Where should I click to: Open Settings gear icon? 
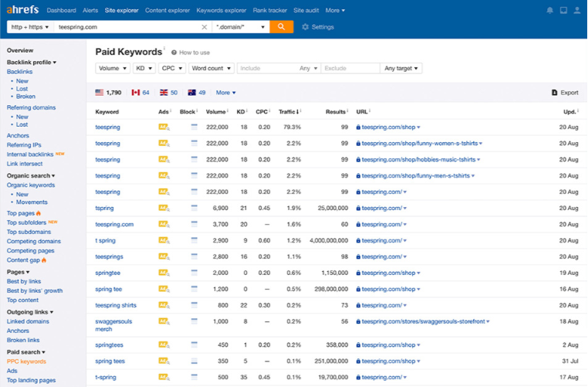coord(306,27)
